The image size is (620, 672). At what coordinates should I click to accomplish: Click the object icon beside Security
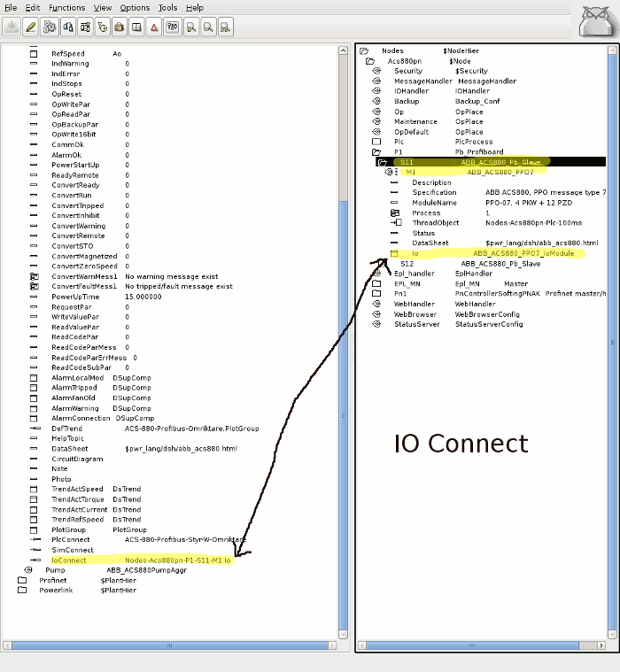click(376, 71)
